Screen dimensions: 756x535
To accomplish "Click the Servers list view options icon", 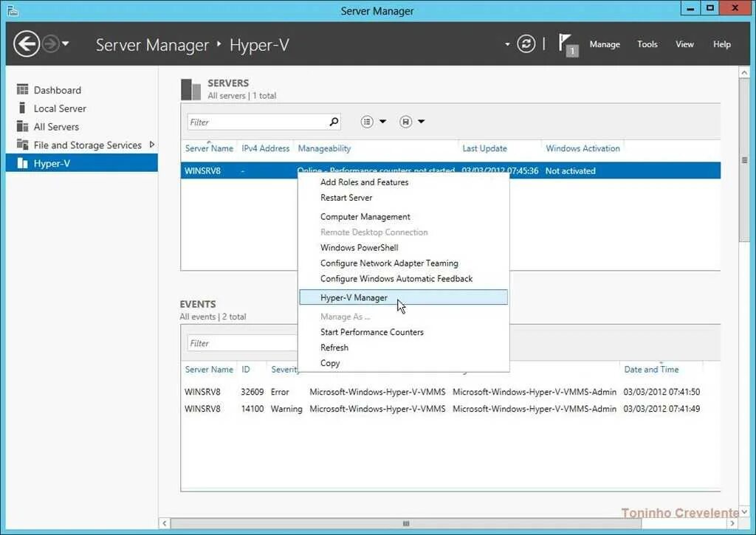I will tap(367, 122).
